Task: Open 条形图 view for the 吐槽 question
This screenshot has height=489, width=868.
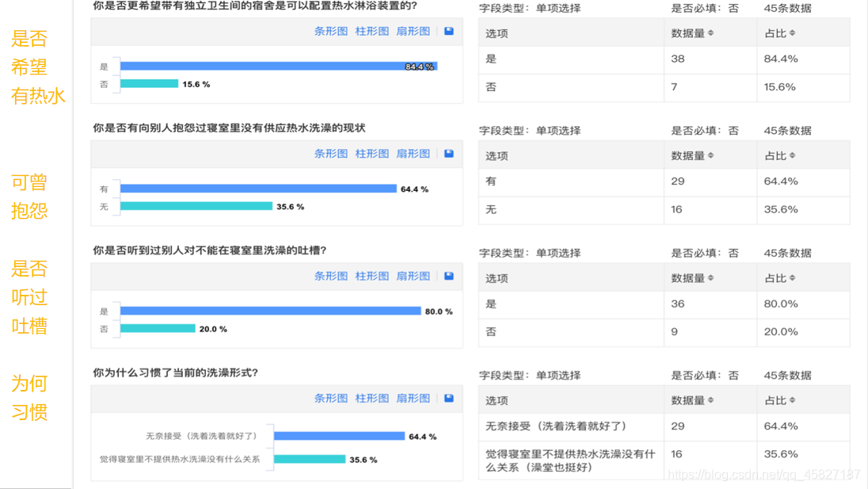Action: coord(332,276)
